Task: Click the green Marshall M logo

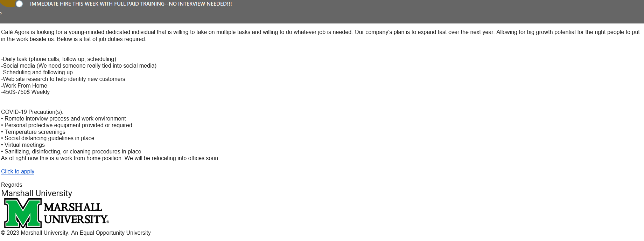Action: pyautogui.click(x=23, y=213)
